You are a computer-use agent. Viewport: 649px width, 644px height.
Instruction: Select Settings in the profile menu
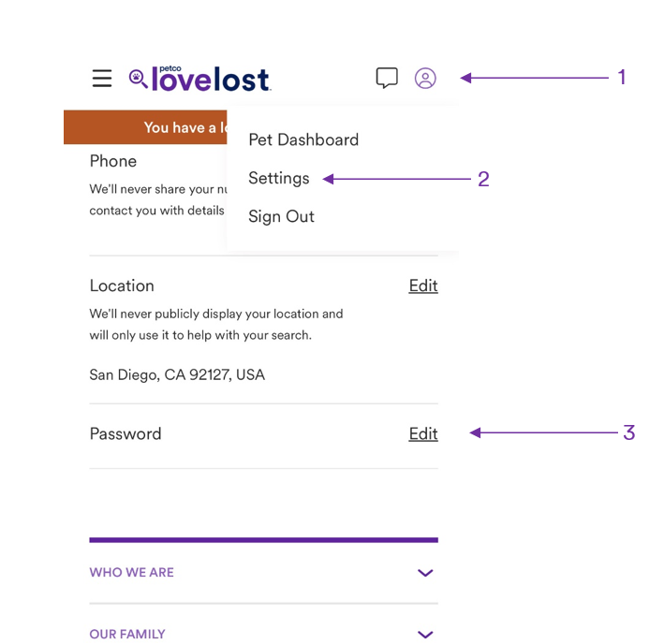point(278,178)
